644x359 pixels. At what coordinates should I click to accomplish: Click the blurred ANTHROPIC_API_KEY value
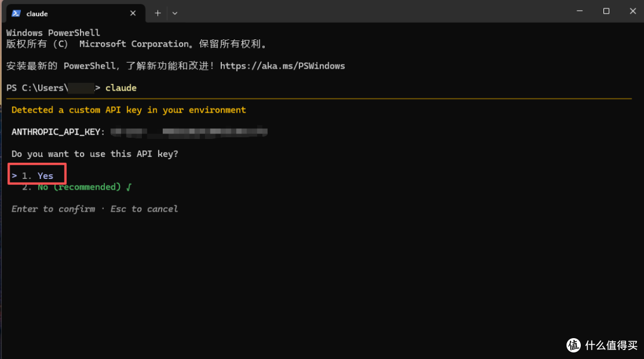pyautogui.click(x=188, y=132)
